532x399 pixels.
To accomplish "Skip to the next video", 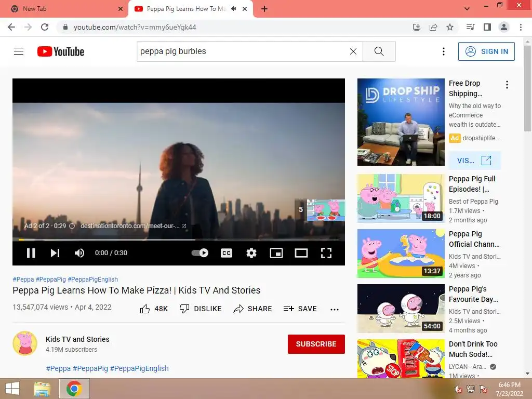I will pyautogui.click(x=55, y=253).
